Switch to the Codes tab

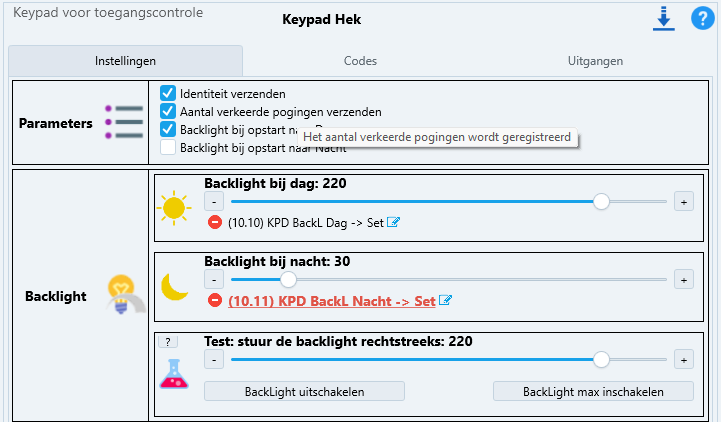360,61
